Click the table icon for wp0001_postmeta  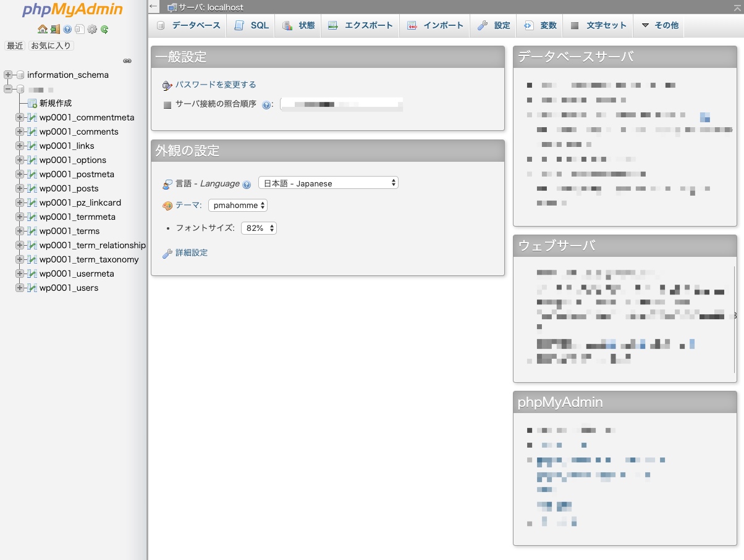click(33, 174)
